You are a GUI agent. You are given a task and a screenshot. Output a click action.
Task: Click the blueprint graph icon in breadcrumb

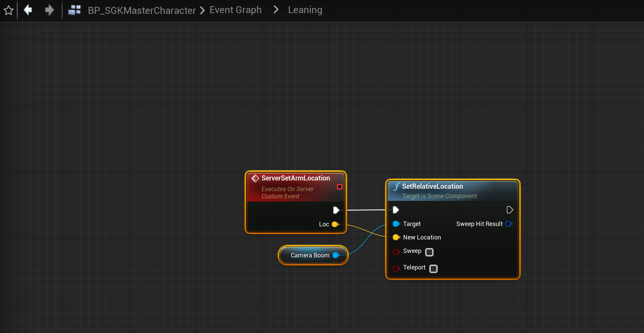[74, 10]
